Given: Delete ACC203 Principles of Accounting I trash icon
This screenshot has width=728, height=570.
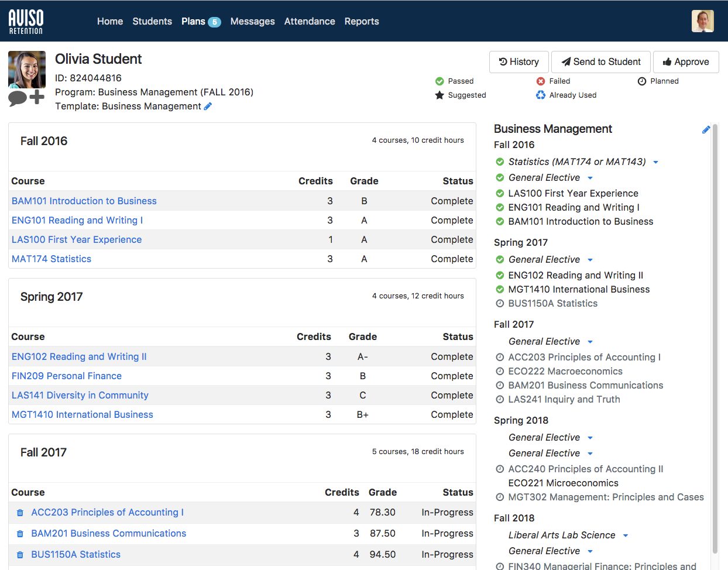Looking at the screenshot, I should click(x=20, y=513).
